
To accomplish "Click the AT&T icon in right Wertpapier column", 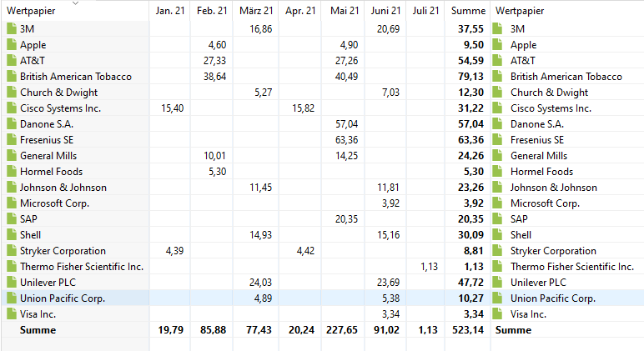I will 497,60.
